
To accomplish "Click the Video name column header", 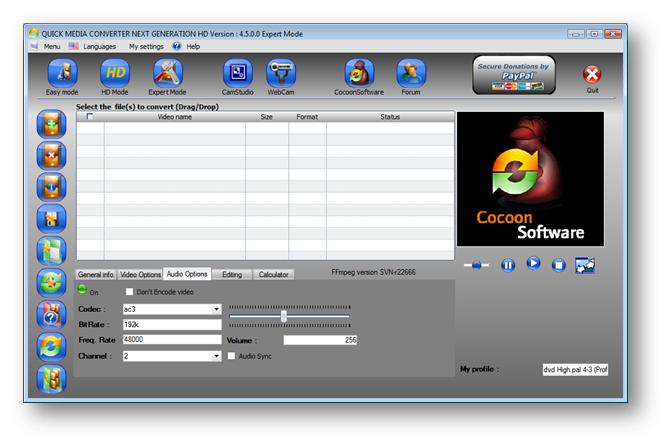I will click(175, 117).
